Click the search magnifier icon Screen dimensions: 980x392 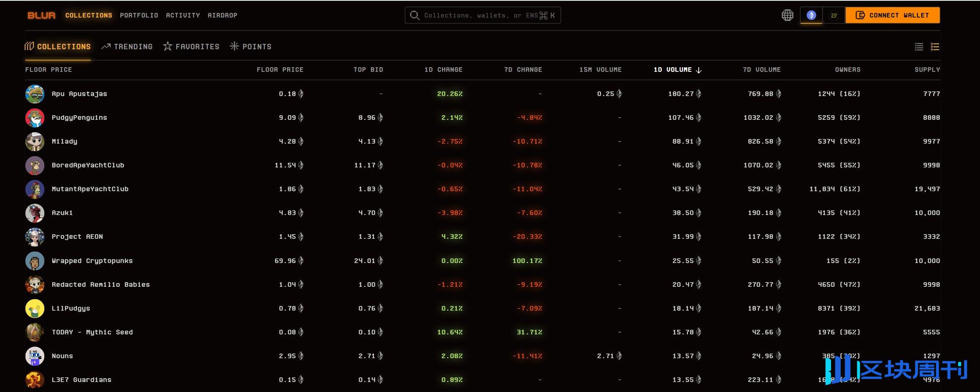(414, 15)
